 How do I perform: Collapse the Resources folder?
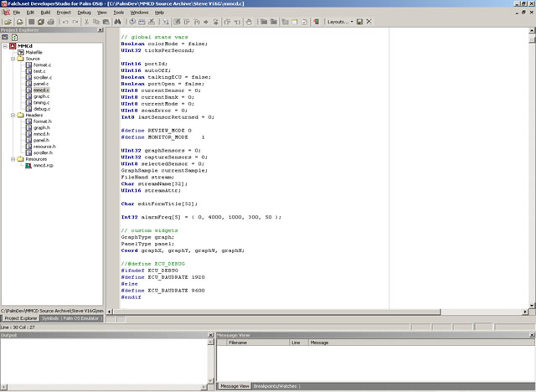point(13,158)
